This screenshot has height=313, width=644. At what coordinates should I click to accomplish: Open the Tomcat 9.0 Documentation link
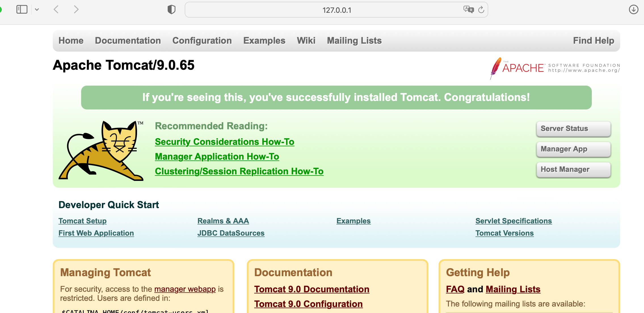tap(312, 289)
